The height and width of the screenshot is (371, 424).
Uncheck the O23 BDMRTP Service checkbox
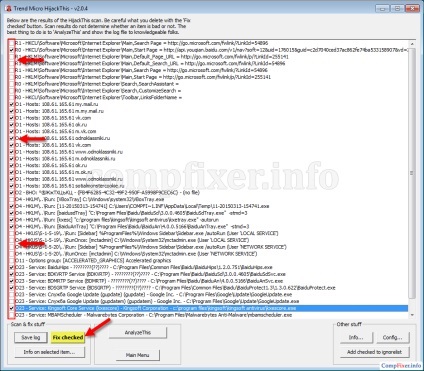(x=12, y=281)
